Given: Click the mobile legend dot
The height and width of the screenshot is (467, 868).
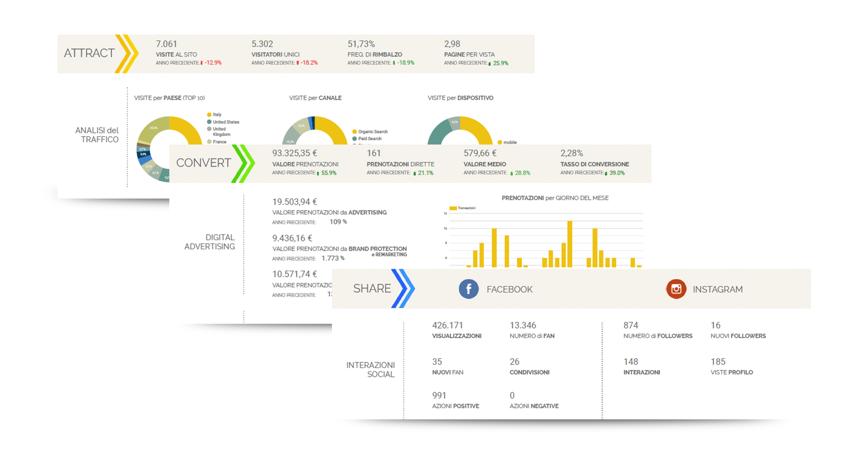Looking at the screenshot, I should point(500,142).
